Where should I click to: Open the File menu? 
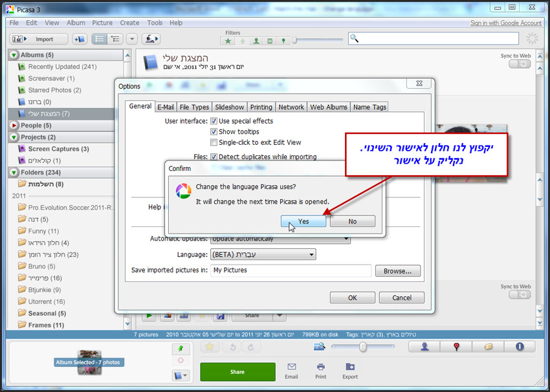point(14,23)
